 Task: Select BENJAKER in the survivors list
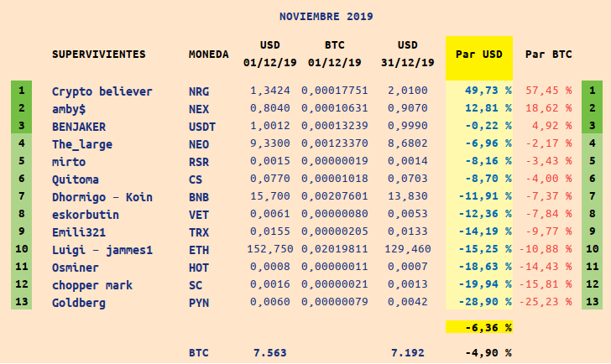pyautogui.click(x=79, y=127)
